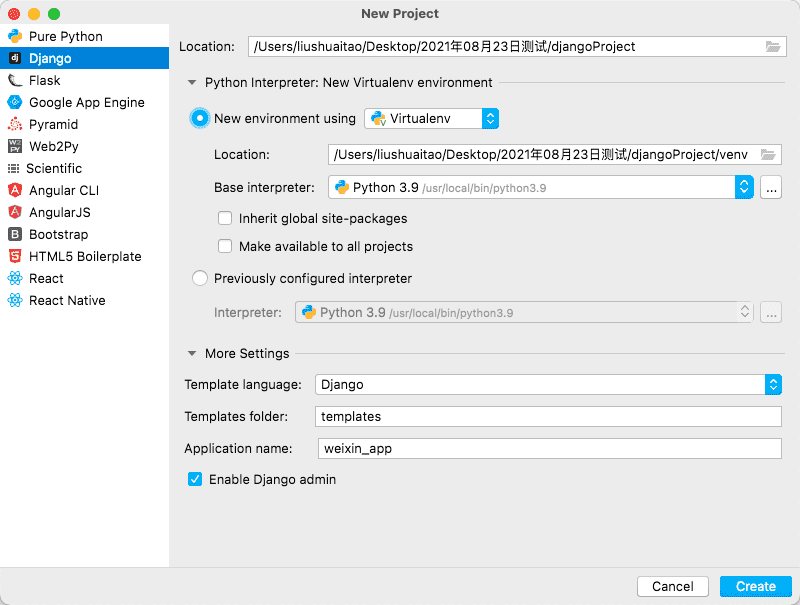Click the HTML5 Boilerplate icon
Image resolution: width=800 pixels, height=605 pixels.
(15, 256)
